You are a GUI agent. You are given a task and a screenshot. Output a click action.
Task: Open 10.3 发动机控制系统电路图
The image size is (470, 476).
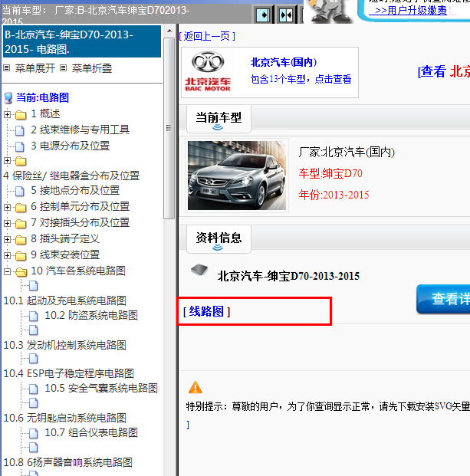(64, 345)
